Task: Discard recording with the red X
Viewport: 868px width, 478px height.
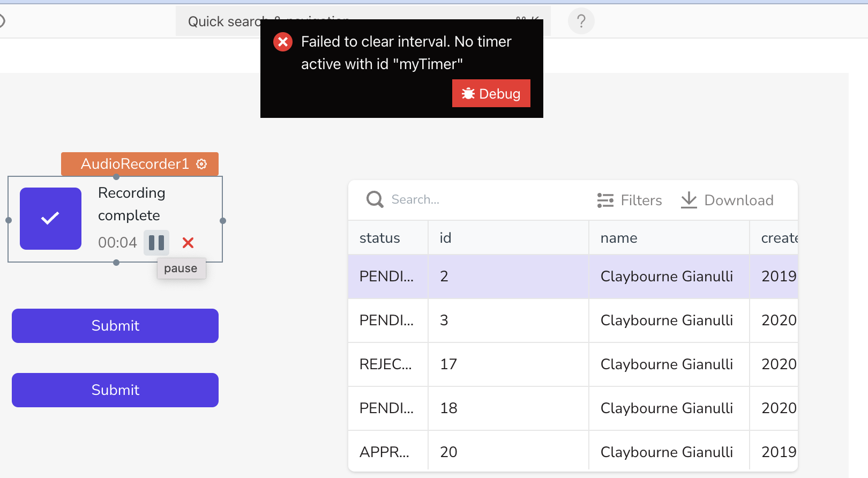Action: point(188,243)
